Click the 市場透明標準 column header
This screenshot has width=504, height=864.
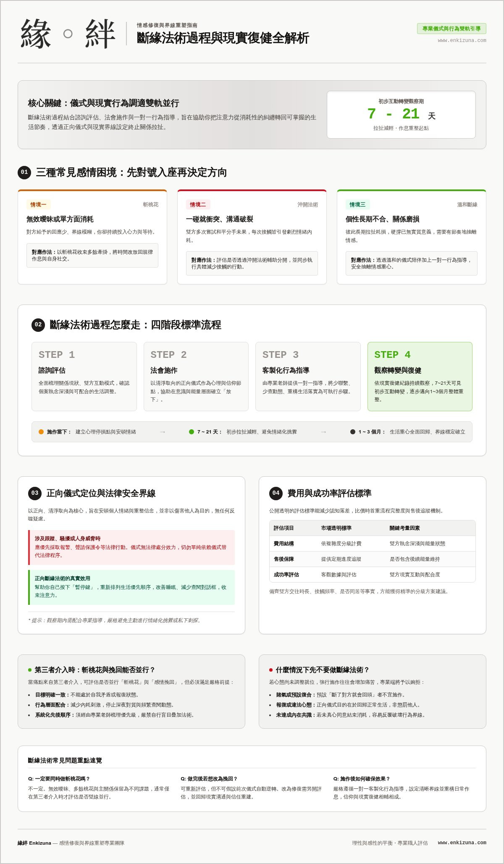336,528
